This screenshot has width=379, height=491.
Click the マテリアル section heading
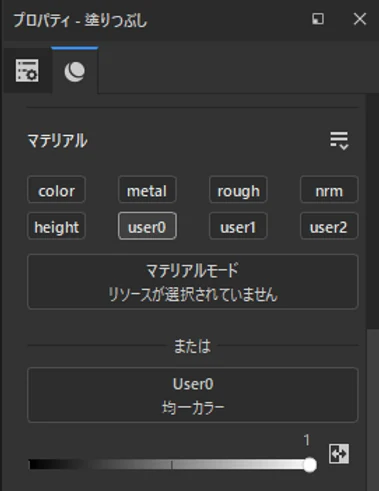coord(57,141)
